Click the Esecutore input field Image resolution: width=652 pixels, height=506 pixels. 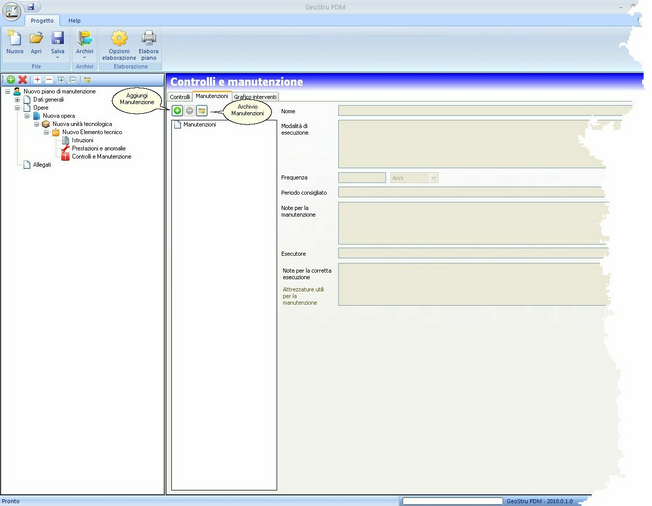473,253
